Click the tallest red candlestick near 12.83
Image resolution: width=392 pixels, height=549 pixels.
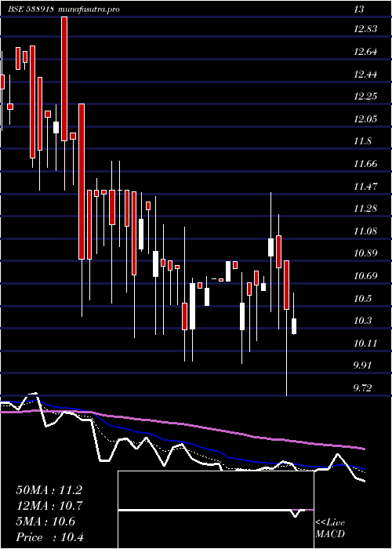pos(64,78)
